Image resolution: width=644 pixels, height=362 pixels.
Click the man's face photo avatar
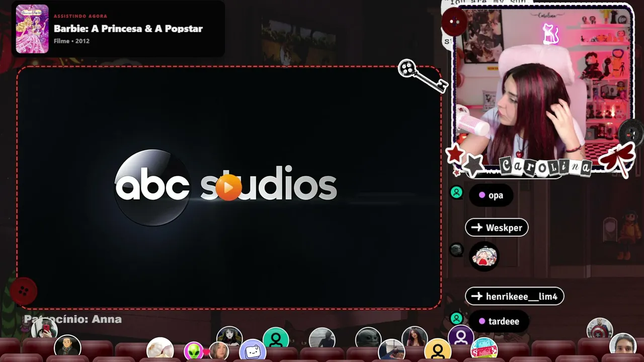(623, 346)
